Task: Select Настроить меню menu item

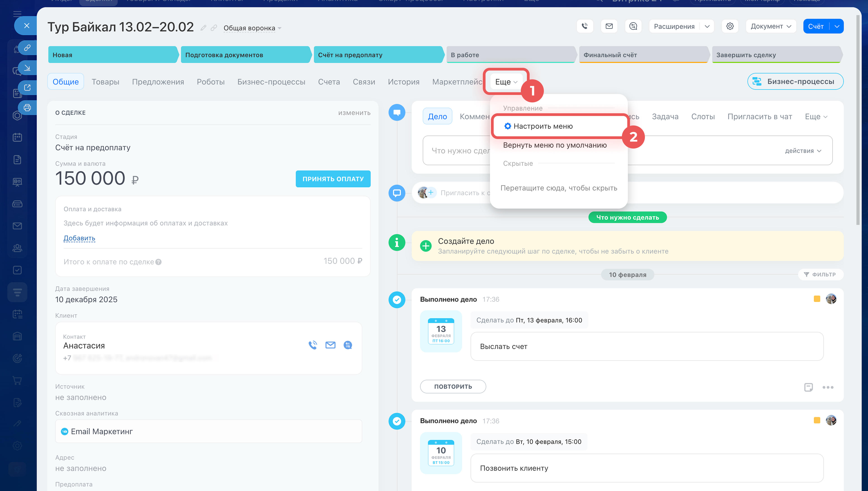Action: click(x=543, y=126)
